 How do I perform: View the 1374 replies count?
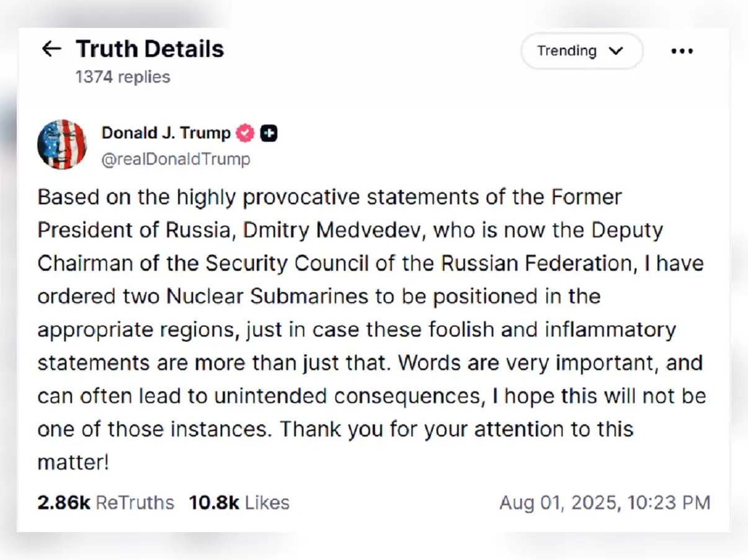pyautogui.click(x=123, y=77)
